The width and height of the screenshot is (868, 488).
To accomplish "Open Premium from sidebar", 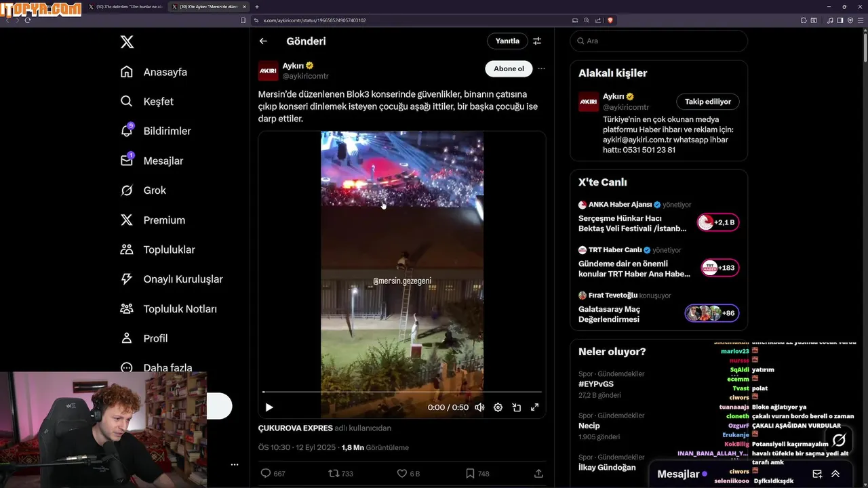I will 153,220.
